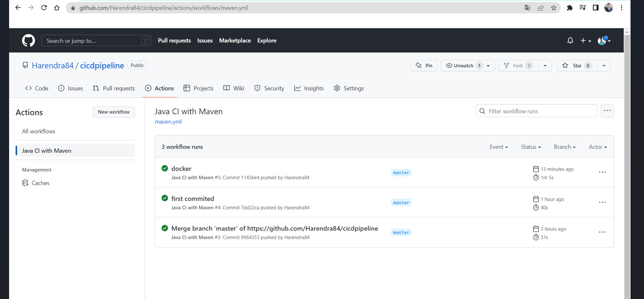Switch to the Projects tab
The height and width of the screenshot is (299, 644).
[x=198, y=88]
